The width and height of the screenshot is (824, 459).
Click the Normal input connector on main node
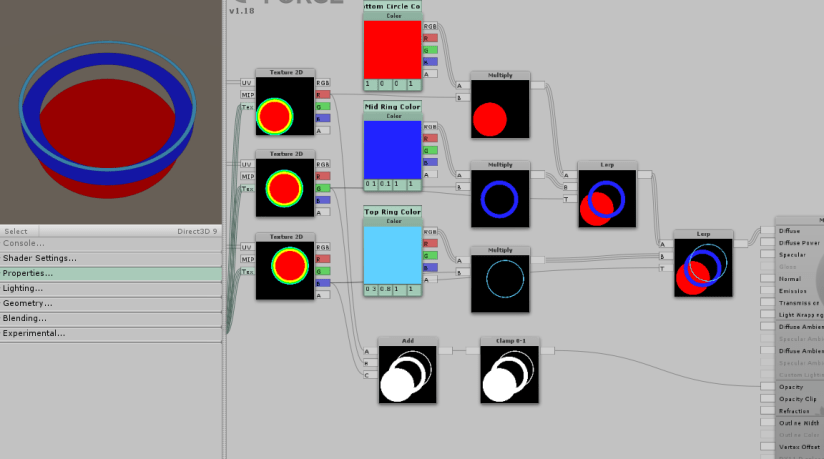point(767,279)
